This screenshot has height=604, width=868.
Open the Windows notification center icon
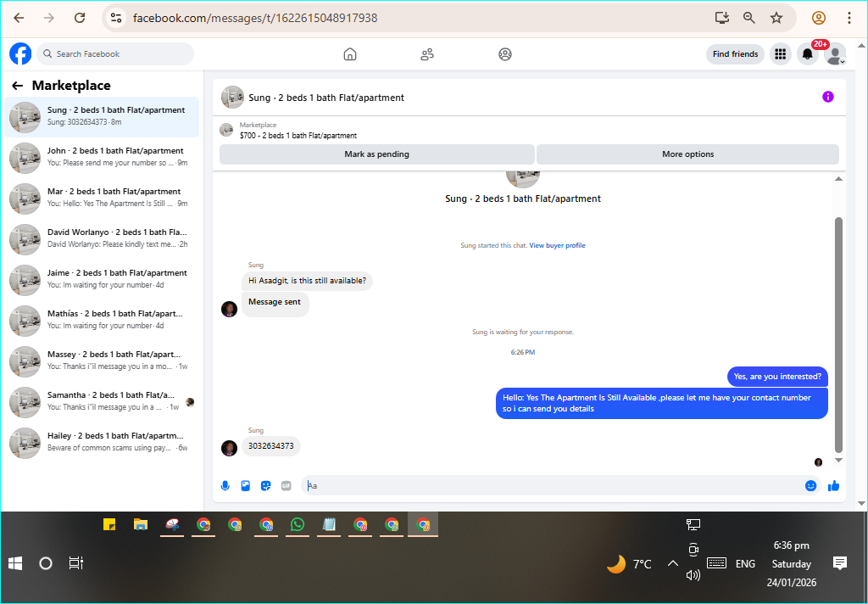pos(840,563)
